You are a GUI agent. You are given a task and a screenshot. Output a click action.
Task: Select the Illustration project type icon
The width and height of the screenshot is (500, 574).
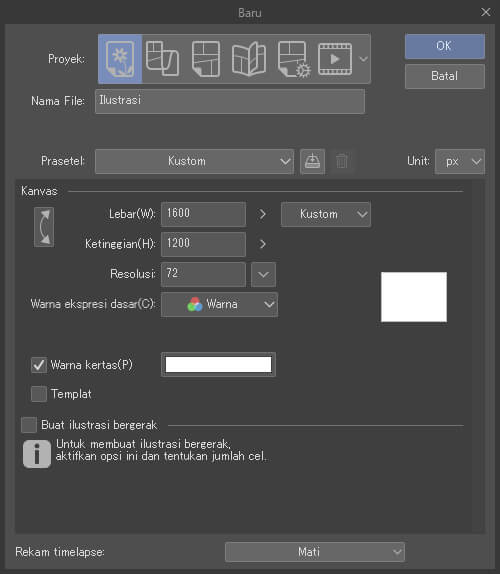pyautogui.click(x=120, y=59)
